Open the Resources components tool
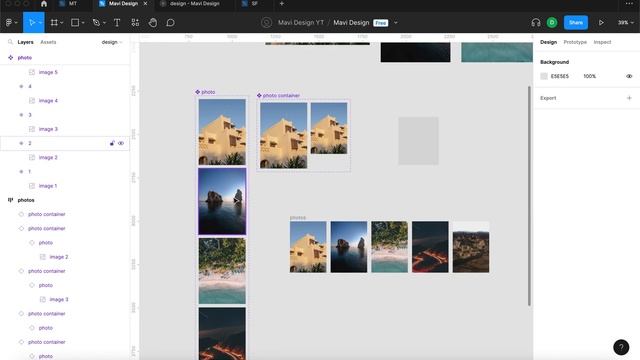This screenshot has height=360, width=640. tap(135, 23)
